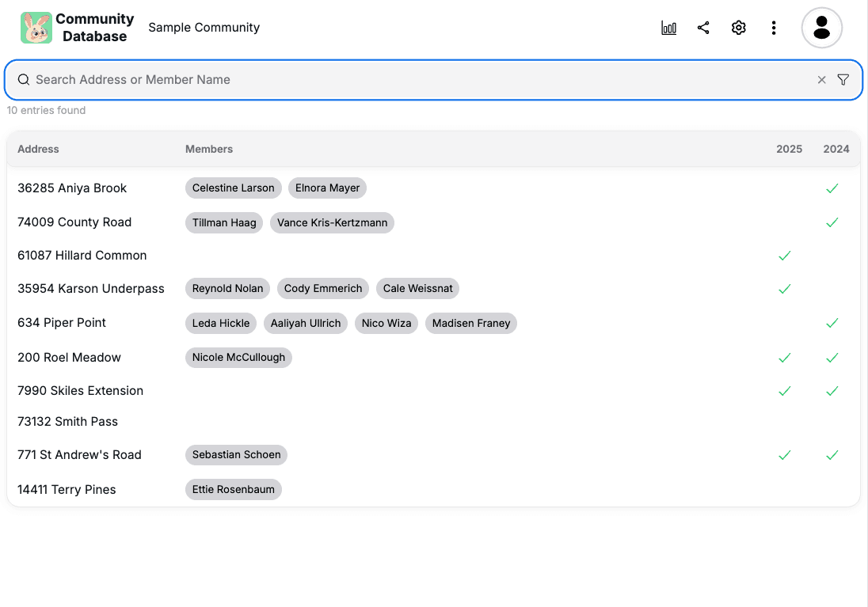Select the 35954 Karson Underpass address
Screen dimensions: 868x607
point(91,288)
